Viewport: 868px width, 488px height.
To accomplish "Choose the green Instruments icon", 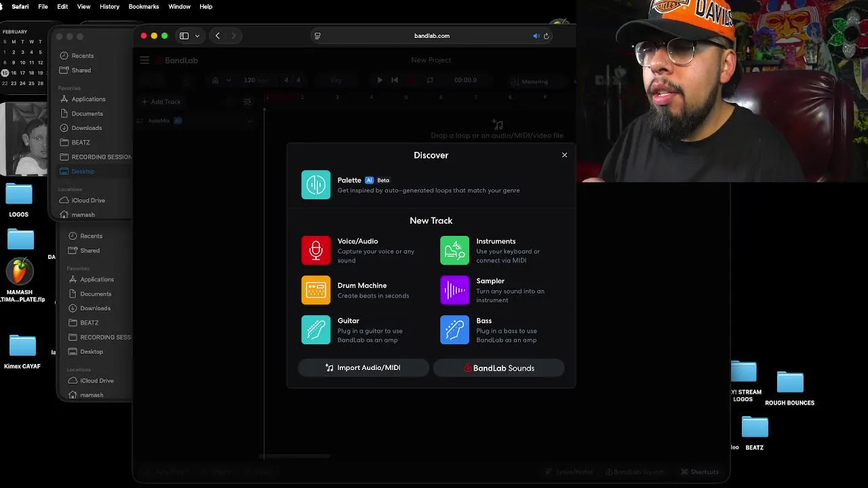I will [454, 250].
